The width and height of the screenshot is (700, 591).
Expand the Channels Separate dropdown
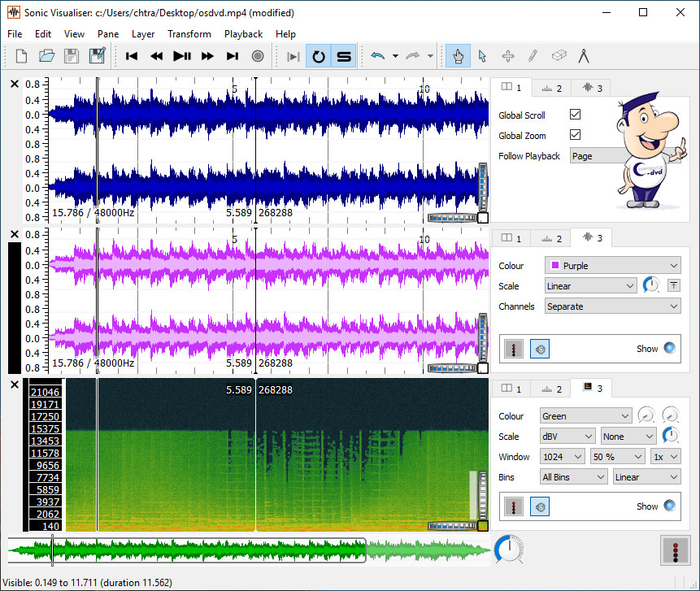(x=612, y=306)
